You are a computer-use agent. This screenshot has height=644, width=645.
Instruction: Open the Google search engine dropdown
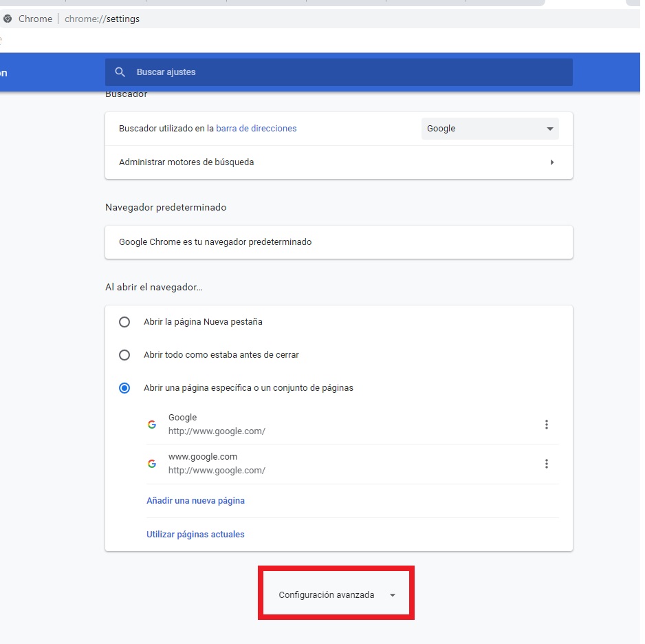click(x=490, y=129)
